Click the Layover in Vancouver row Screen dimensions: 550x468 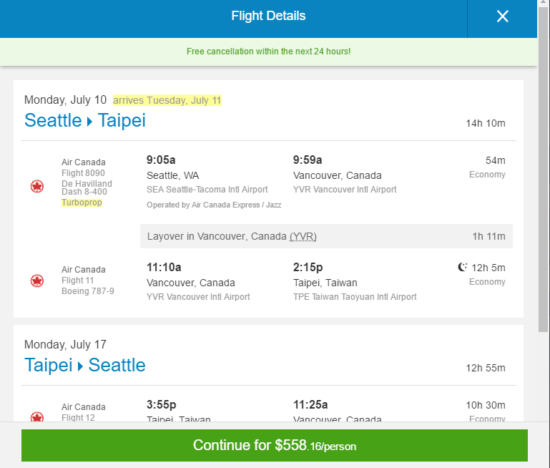[326, 236]
